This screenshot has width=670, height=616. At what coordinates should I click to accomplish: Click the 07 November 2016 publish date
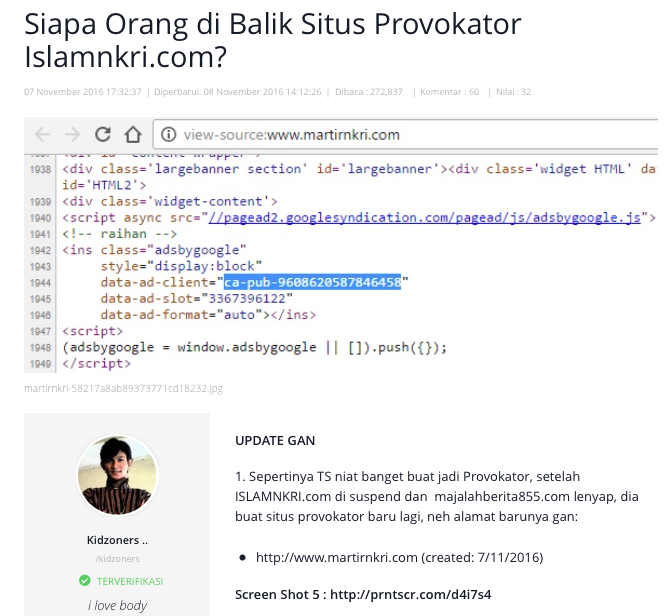pyautogui.click(x=82, y=92)
